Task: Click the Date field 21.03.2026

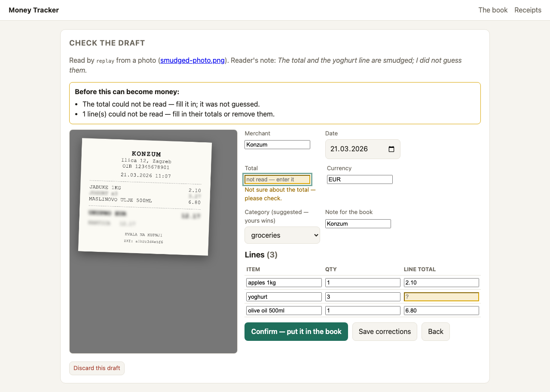Action: tap(363, 149)
